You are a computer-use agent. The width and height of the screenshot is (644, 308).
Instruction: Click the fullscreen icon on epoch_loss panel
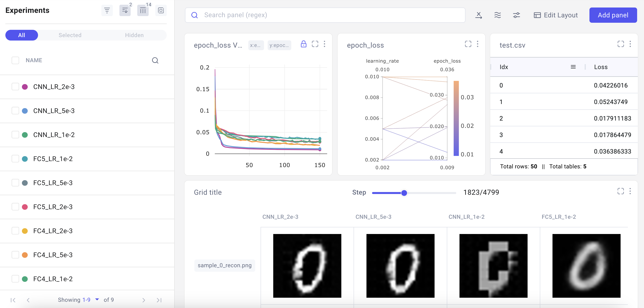click(468, 44)
